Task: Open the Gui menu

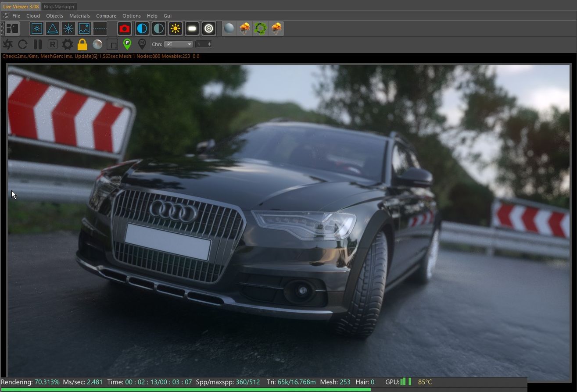Action: (x=168, y=16)
